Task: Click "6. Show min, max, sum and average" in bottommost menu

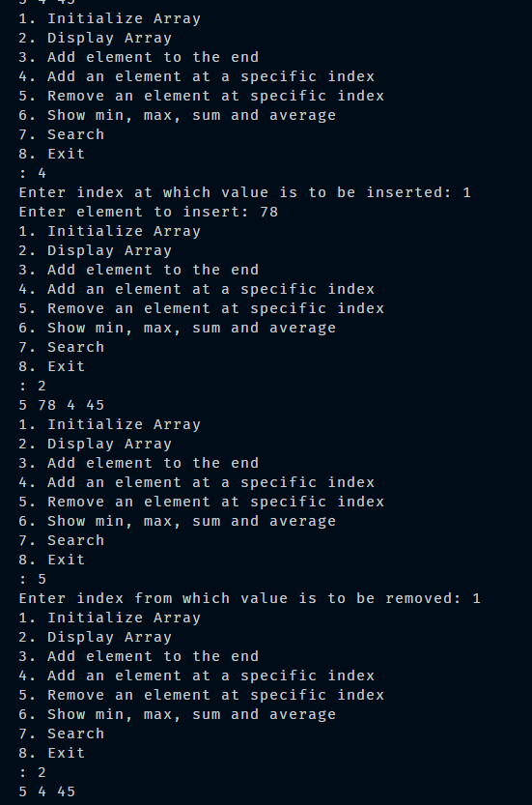Action: tap(178, 714)
